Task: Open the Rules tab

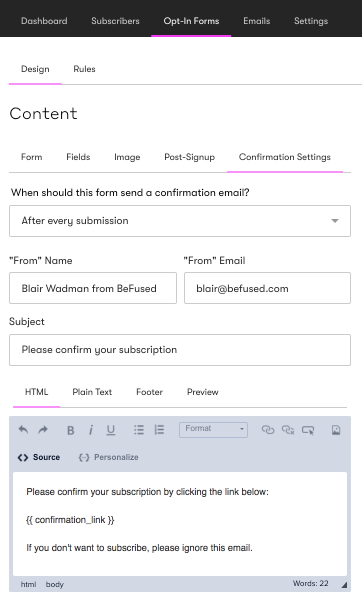Action: (x=84, y=69)
